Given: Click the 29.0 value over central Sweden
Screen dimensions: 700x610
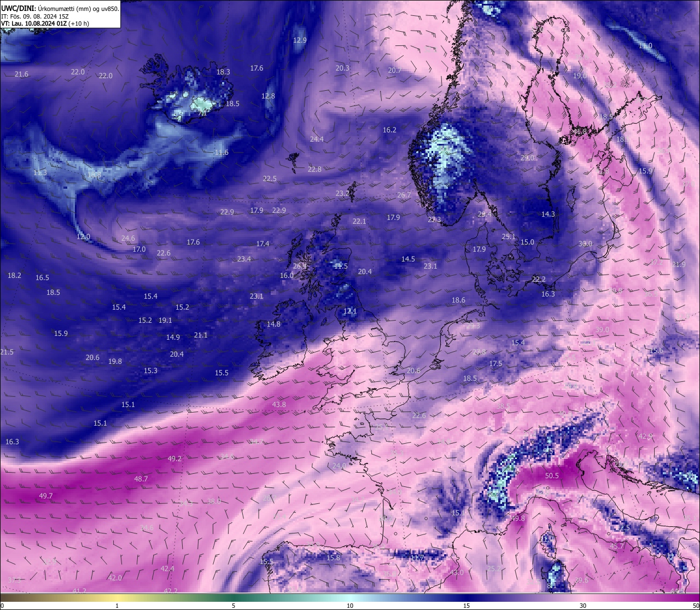Looking at the screenshot, I should point(527,158).
